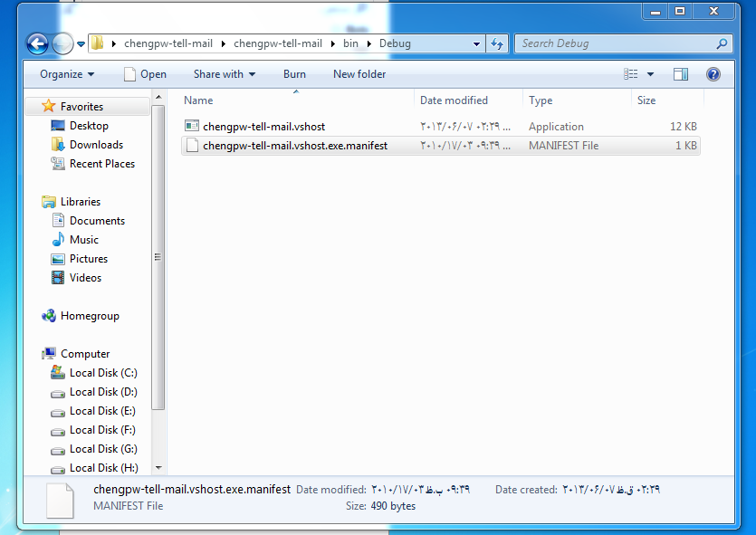The image size is (756, 535).
Task: Click navigation pane scrollbar down arrow
Action: point(158,468)
